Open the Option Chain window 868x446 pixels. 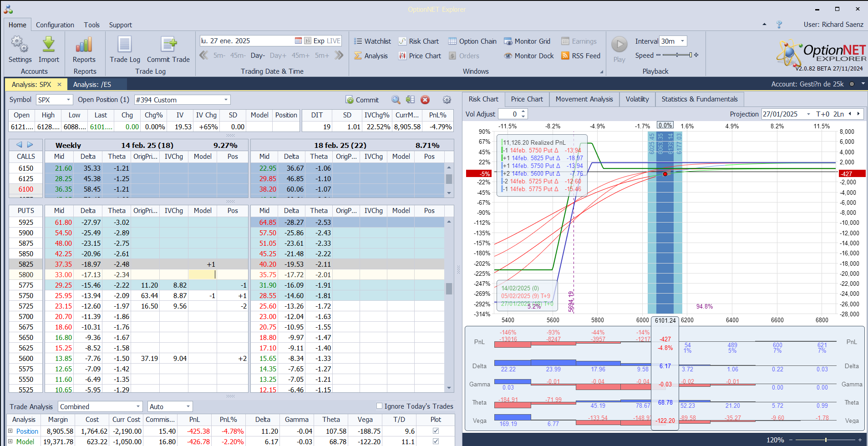pos(472,41)
